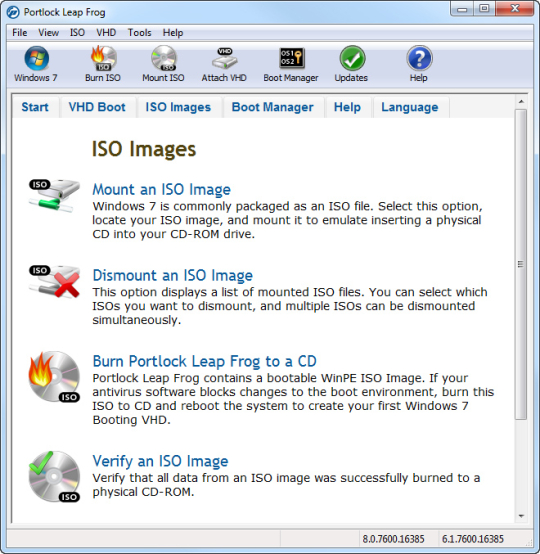Viewport: 540px width, 554px height.
Task: Click the Portlock Leap Frog window title text
Action: [65, 13]
